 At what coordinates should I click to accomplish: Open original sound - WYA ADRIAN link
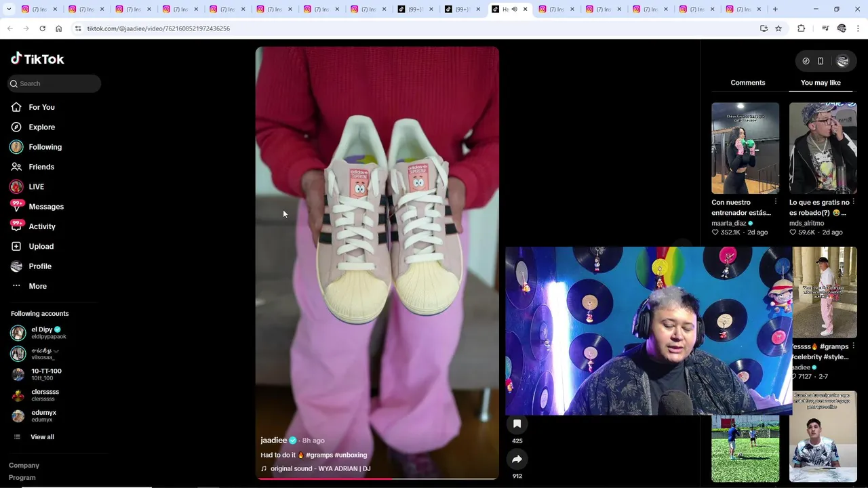(320, 468)
